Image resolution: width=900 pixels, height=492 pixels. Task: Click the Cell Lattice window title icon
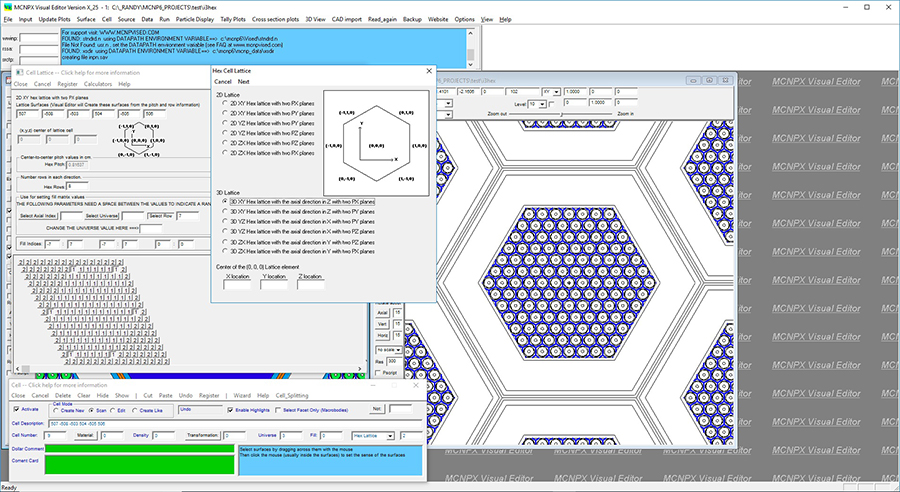[19, 73]
